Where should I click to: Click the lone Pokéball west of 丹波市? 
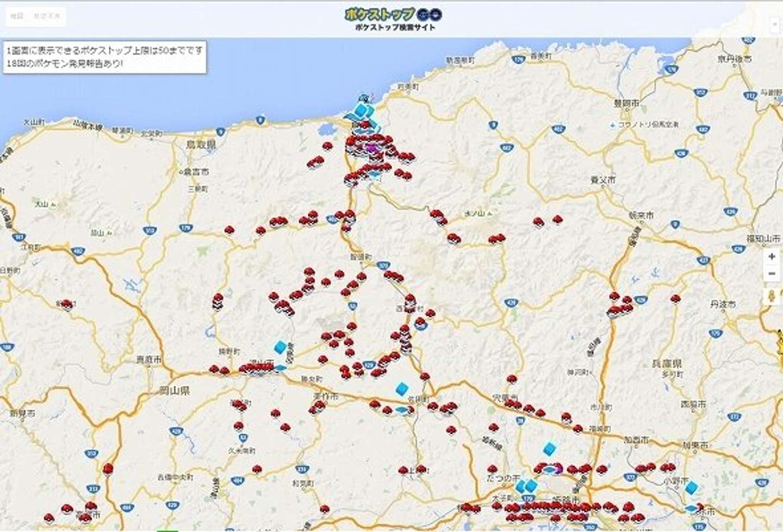coord(675,298)
